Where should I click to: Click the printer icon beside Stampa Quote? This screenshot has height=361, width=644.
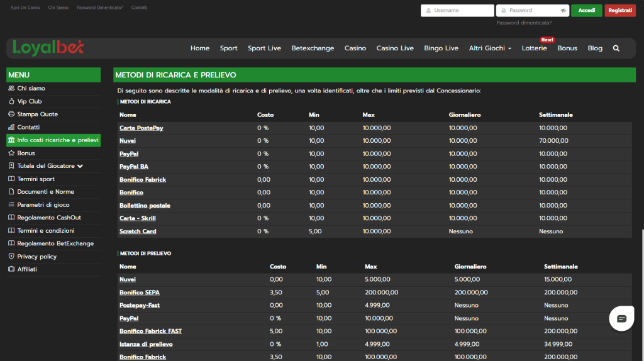11,114
